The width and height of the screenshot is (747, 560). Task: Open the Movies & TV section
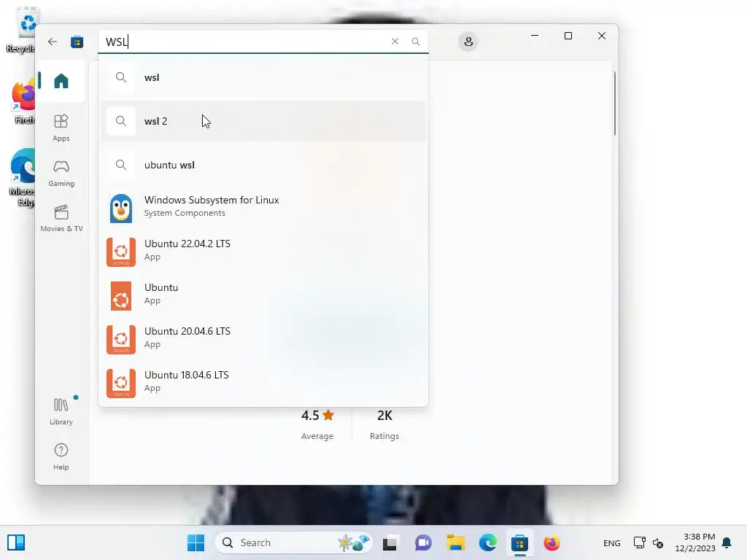point(61,219)
